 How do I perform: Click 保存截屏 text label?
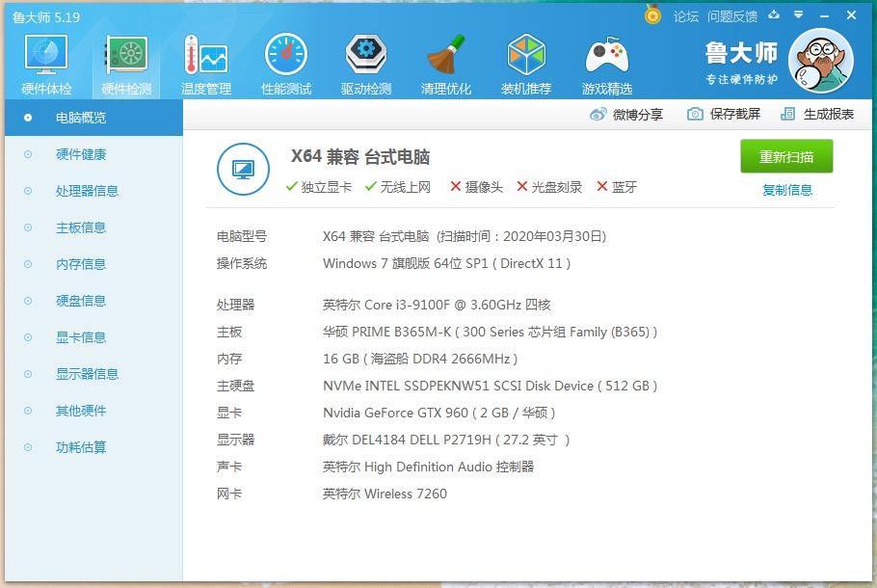pos(735,114)
